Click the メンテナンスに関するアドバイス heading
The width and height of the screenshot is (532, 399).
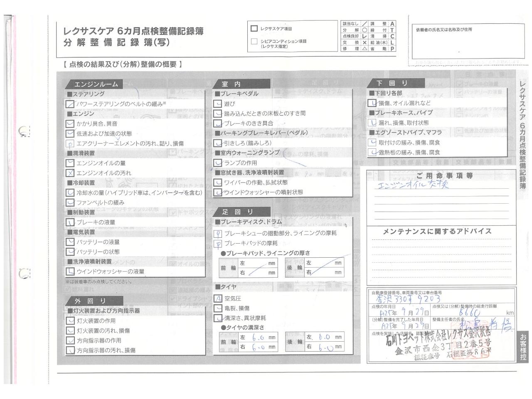coord(437,232)
